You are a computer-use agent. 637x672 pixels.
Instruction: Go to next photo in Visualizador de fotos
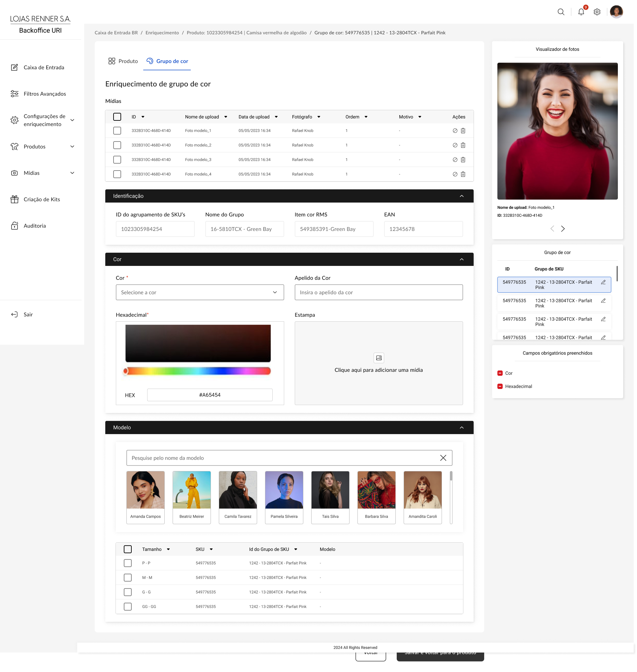[x=563, y=229]
